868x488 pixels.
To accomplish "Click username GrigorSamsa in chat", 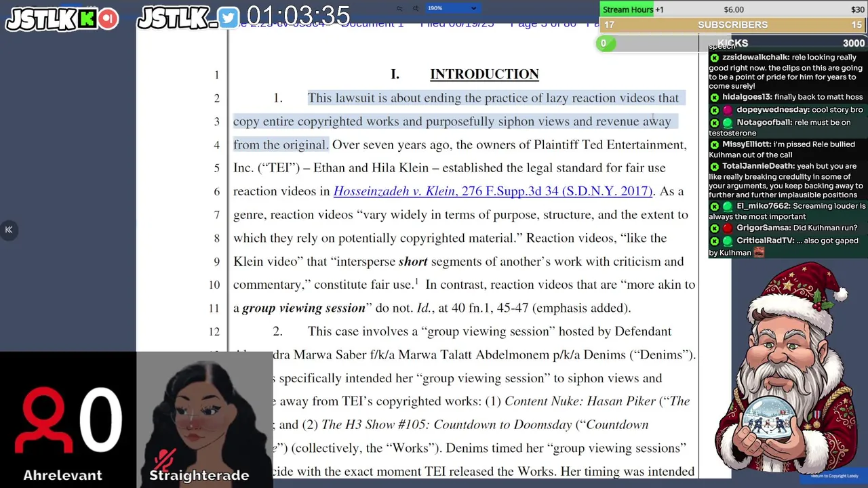I will (x=764, y=228).
